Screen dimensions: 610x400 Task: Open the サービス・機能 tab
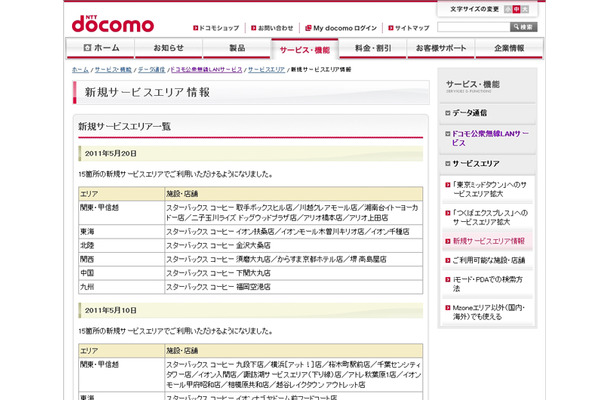(x=305, y=49)
